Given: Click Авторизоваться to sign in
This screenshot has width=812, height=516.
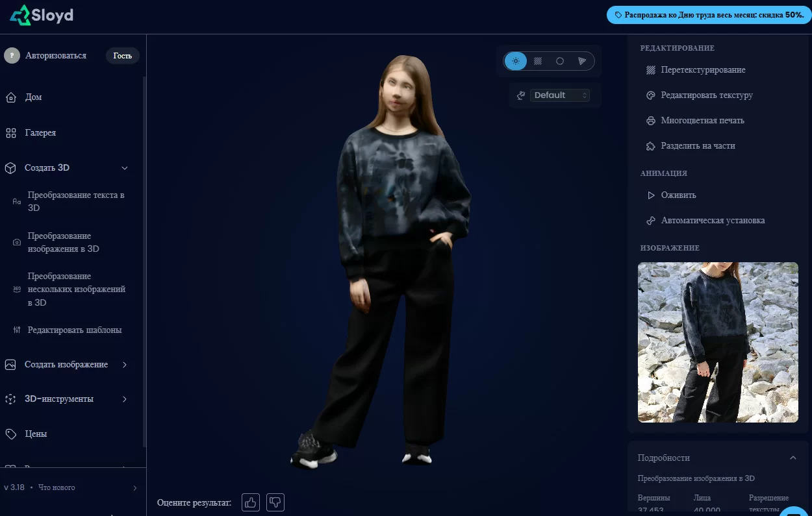Looking at the screenshot, I should [56, 56].
